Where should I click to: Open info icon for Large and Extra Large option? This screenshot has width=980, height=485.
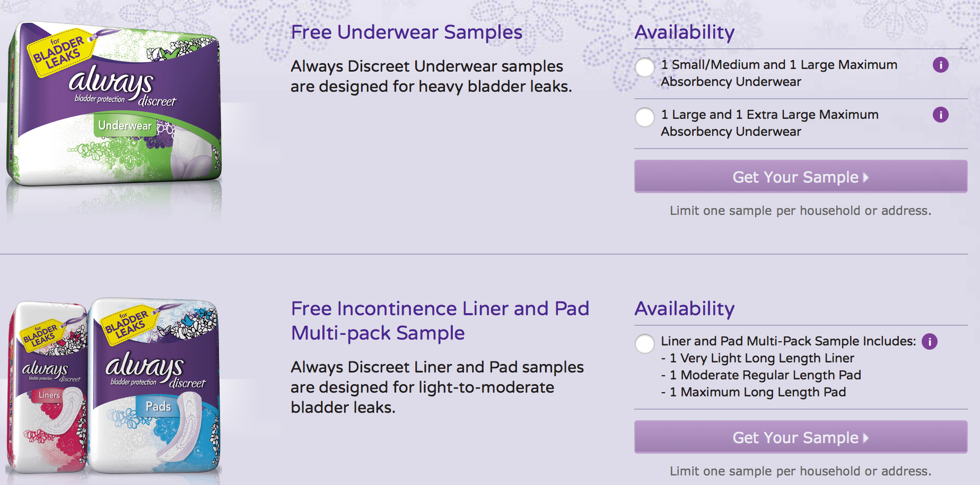[940, 115]
